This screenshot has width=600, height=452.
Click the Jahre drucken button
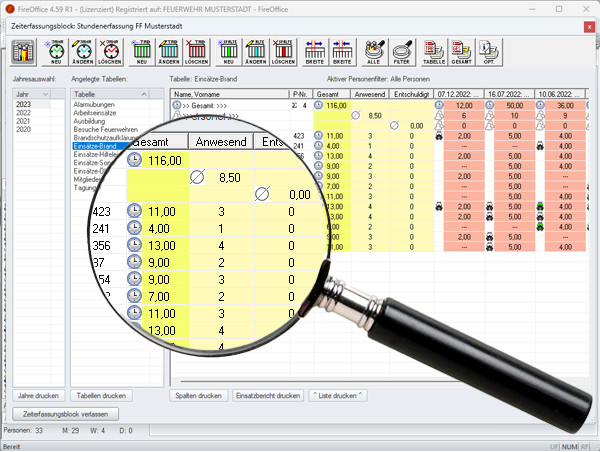(37, 395)
